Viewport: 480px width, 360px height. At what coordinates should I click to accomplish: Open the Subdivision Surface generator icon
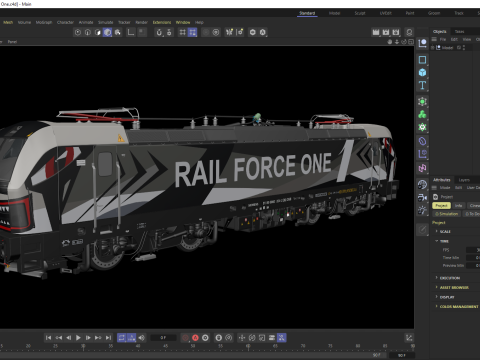pos(422,101)
